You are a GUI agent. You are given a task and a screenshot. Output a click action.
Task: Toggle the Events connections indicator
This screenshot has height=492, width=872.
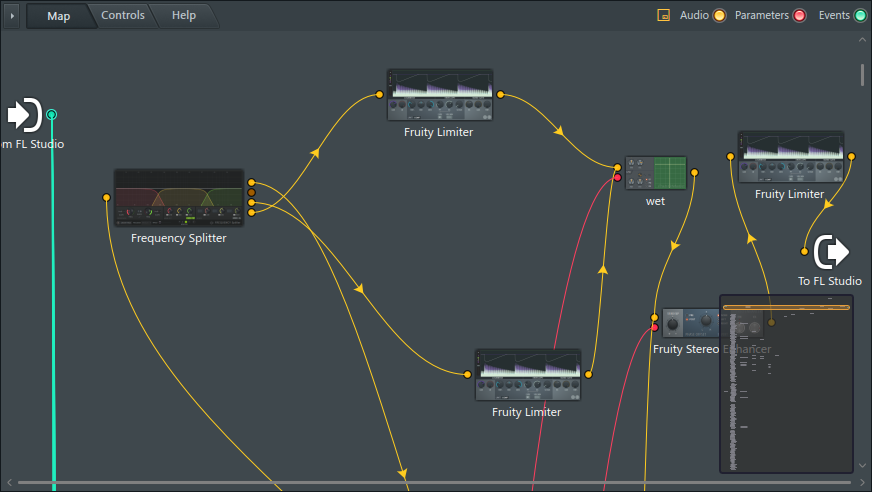click(860, 15)
